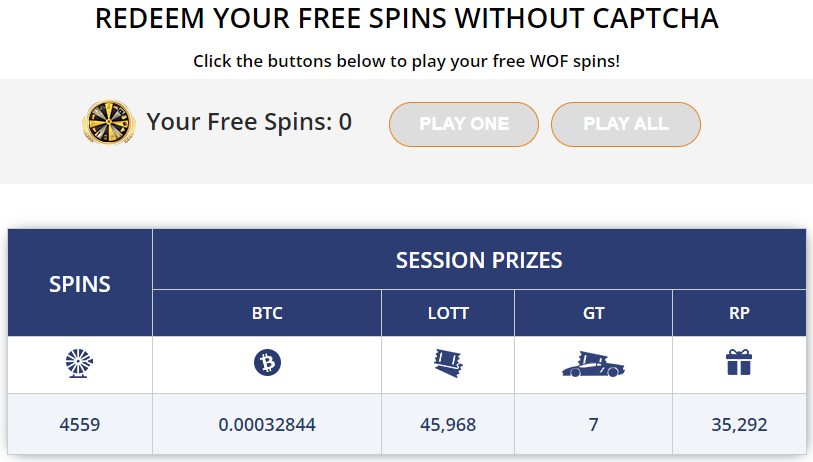Click the Redeem Your Free Spins heading

[x=406, y=19]
